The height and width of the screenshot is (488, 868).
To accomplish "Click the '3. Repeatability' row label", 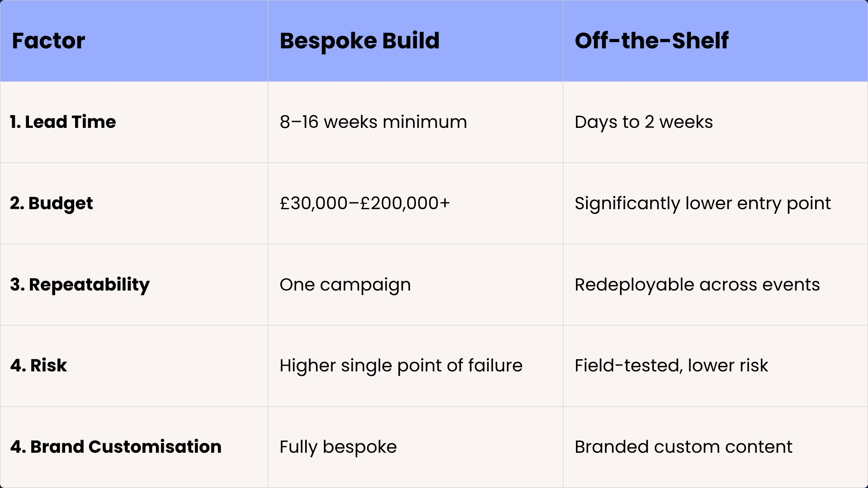I will 80,285.
